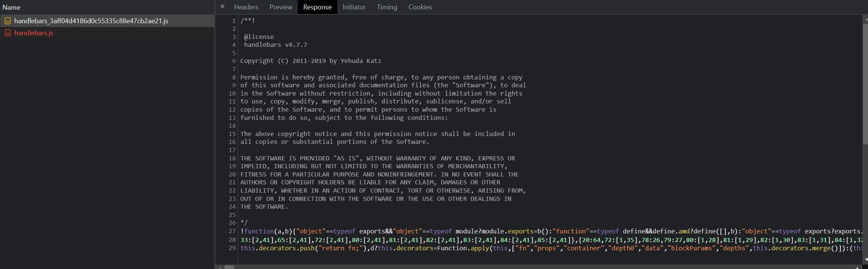Screen dimensions: 868x269
Task: Click the vertical scrollbar thumb in response
Action: pyautogui.click(x=865, y=84)
